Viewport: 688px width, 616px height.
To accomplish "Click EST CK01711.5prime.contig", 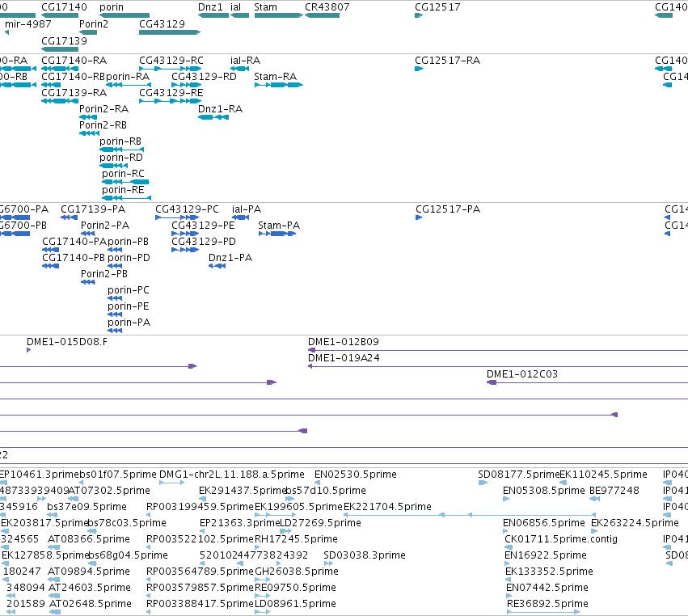I will coord(509,547).
